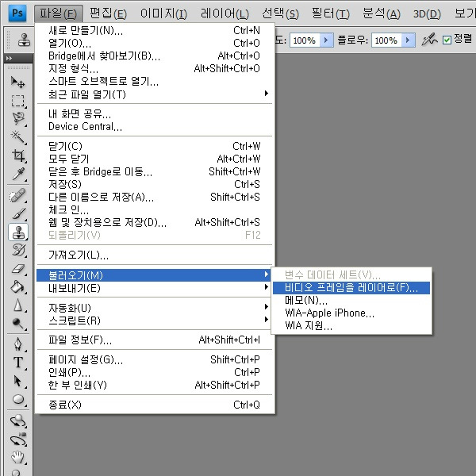The height and width of the screenshot is (476, 476).
Task: Select the Eyedropper tool
Action: pyautogui.click(x=18, y=175)
